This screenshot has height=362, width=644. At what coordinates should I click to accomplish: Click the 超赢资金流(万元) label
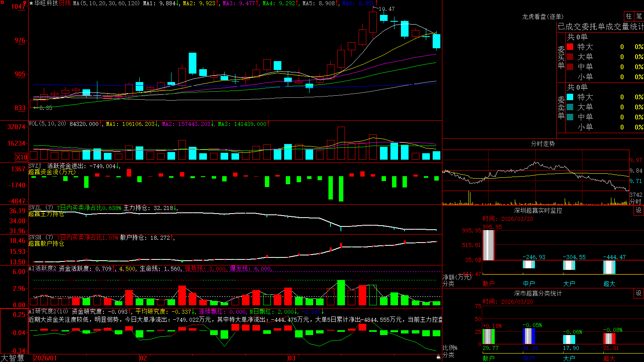(52, 172)
